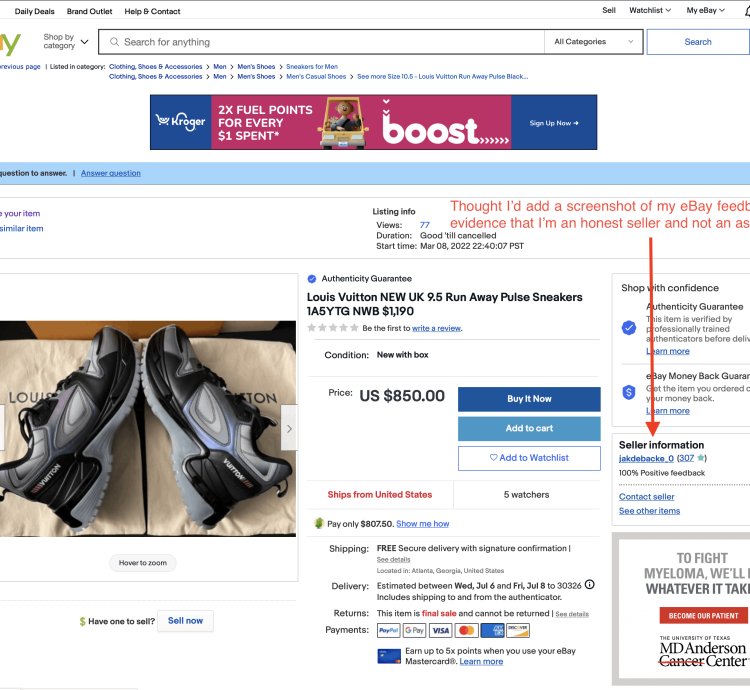The height and width of the screenshot is (690, 750).
Task: Click the Sell now button
Action: click(185, 621)
